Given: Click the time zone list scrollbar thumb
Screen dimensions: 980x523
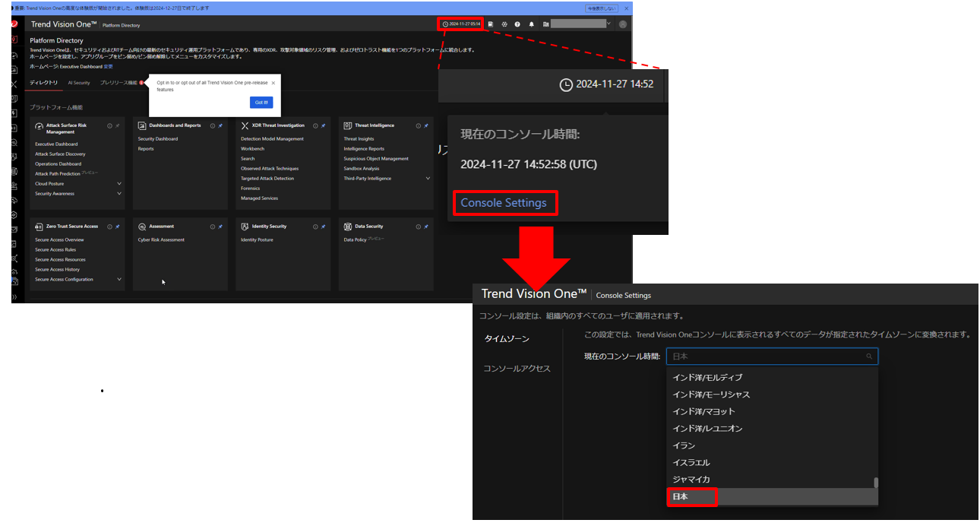Looking at the screenshot, I should click(876, 482).
